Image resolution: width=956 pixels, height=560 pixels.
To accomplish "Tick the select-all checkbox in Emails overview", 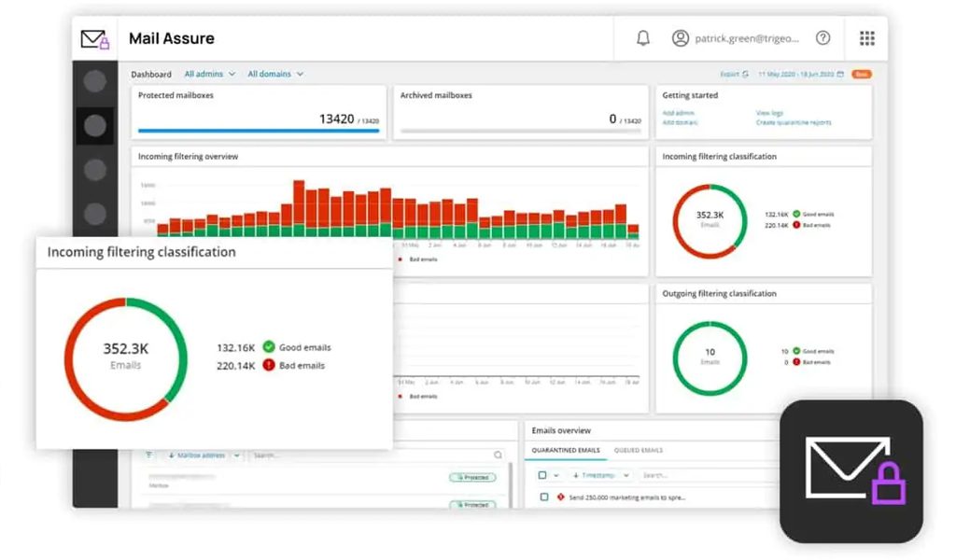I will [542, 475].
